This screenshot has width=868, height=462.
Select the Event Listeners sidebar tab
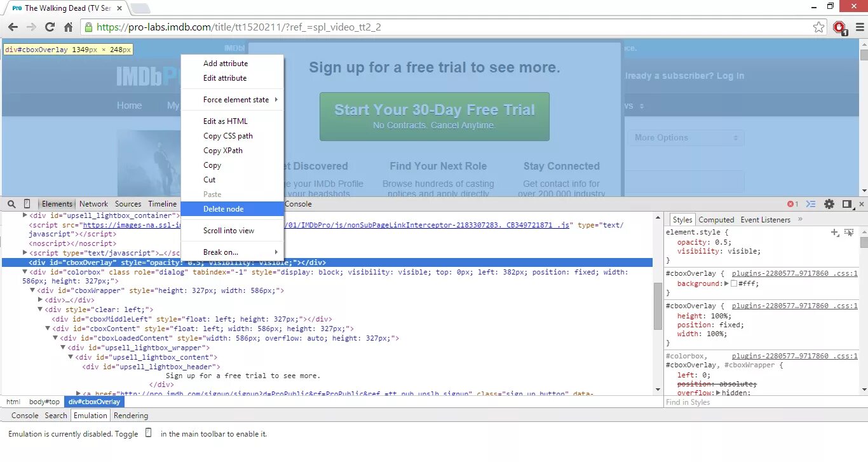coord(765,220)
